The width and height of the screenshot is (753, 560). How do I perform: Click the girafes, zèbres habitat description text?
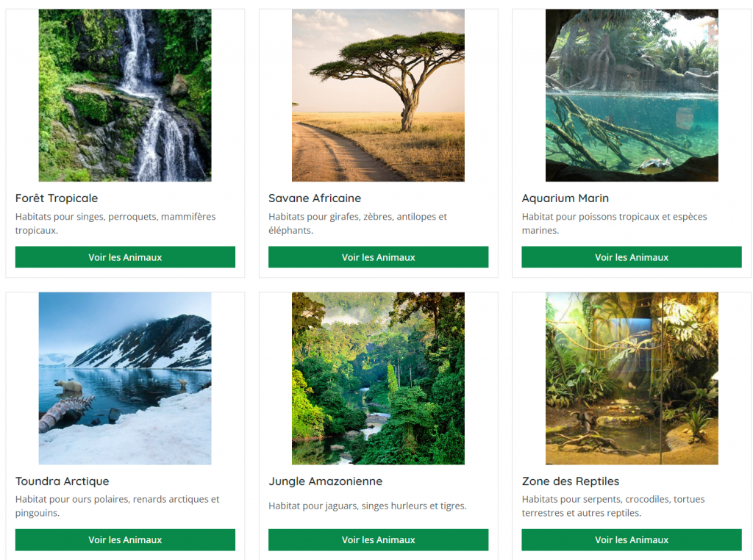pos(358,223)
